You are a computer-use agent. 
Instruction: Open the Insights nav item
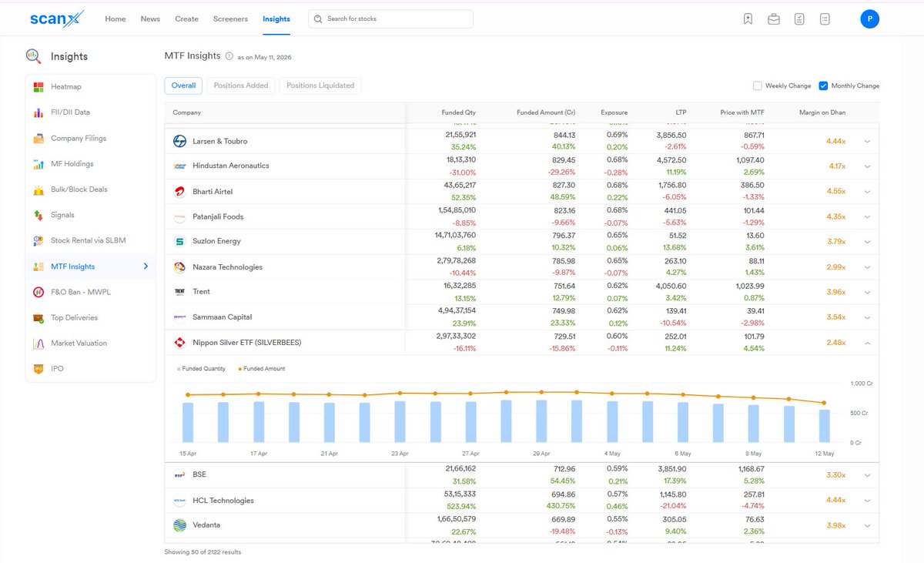click(x=276, y=19)
